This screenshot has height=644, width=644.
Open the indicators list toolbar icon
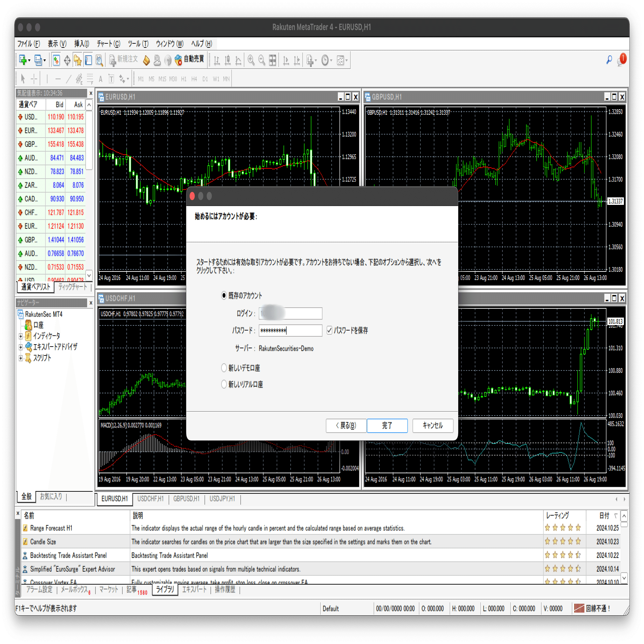(x=310, y=60)
